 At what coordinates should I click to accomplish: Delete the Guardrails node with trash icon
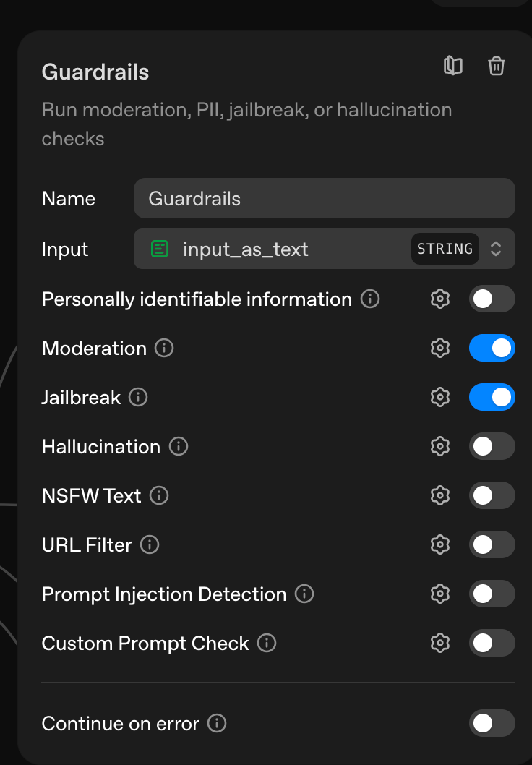496,67
